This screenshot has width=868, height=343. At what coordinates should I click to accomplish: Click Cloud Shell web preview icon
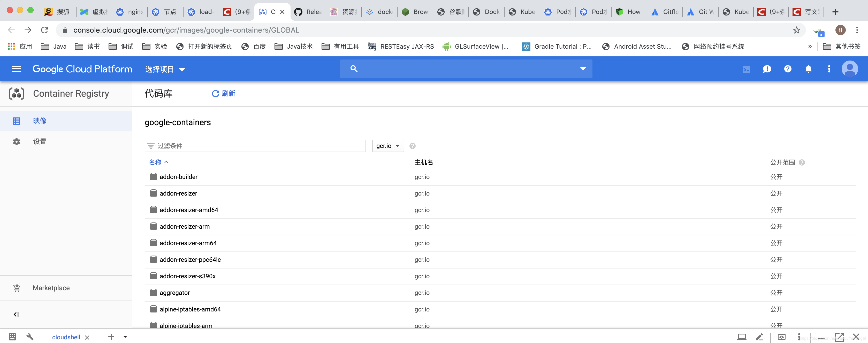[781, 337]
